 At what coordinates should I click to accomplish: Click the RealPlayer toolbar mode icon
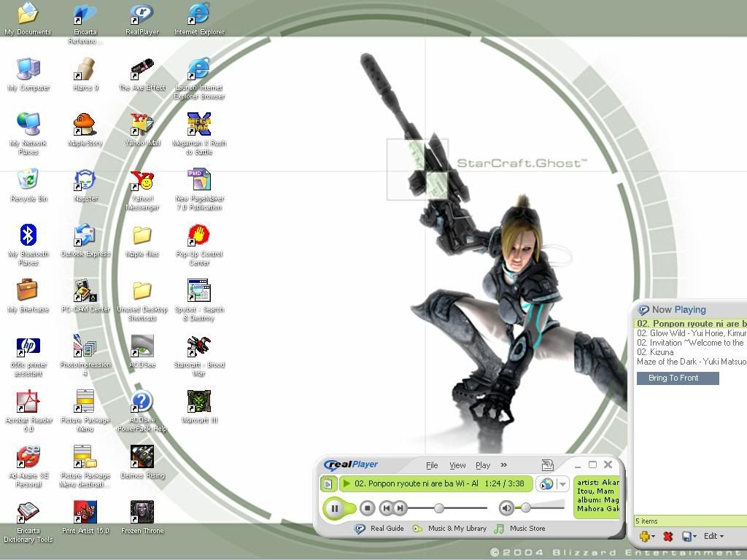click(547, 464)
